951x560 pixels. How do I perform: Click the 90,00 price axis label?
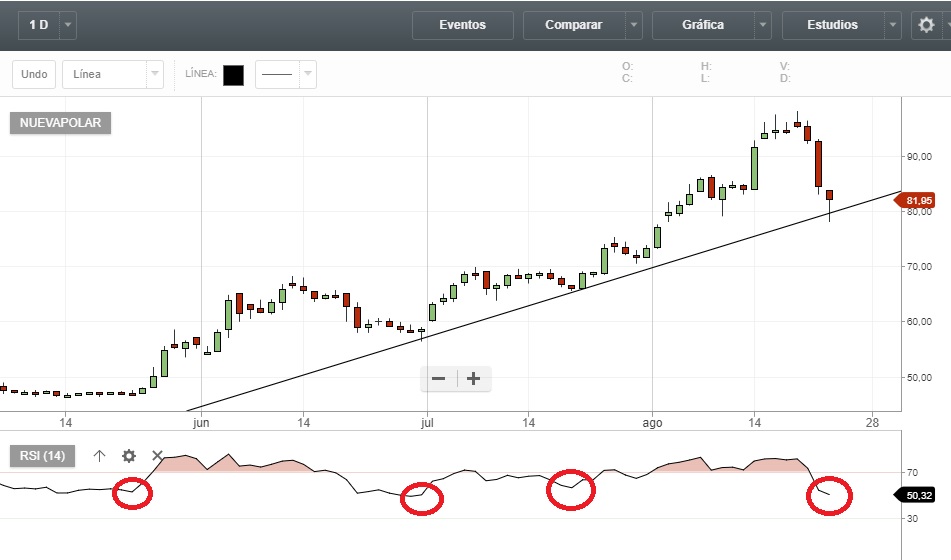tap(919, 157)
